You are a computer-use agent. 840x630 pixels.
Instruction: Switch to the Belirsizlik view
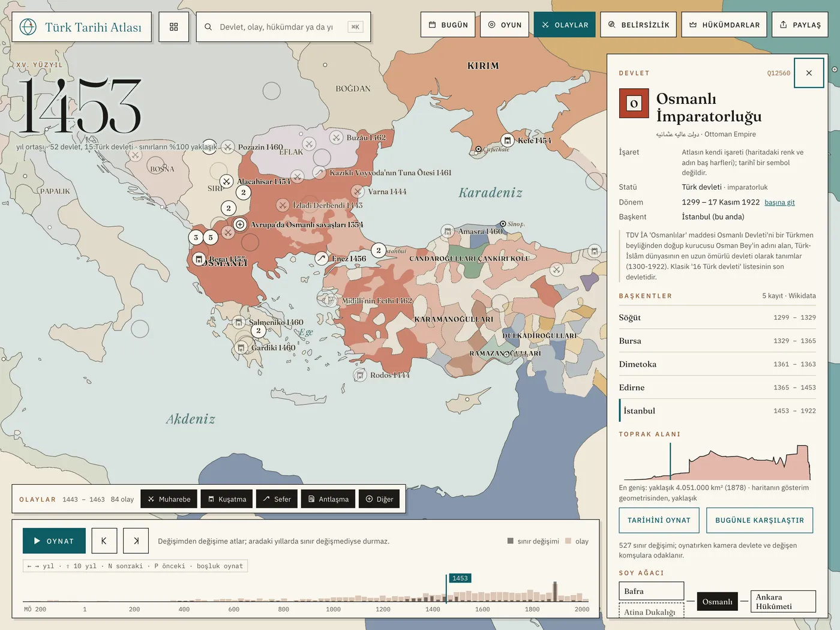point(638,25)
